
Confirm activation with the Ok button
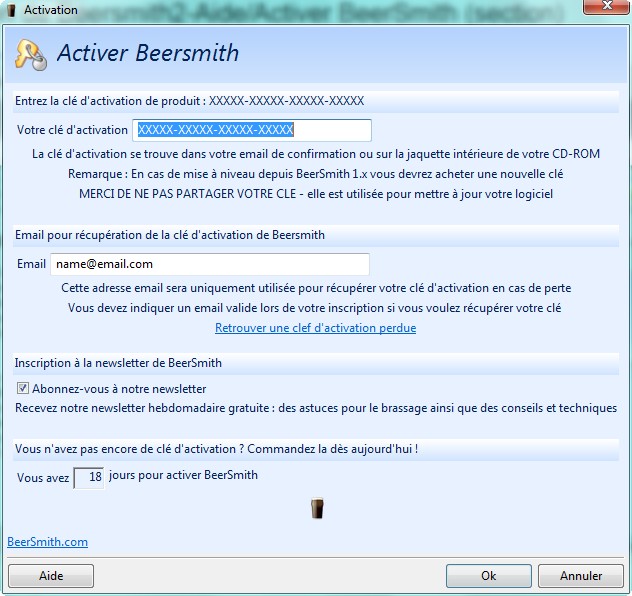coord(488,576)
